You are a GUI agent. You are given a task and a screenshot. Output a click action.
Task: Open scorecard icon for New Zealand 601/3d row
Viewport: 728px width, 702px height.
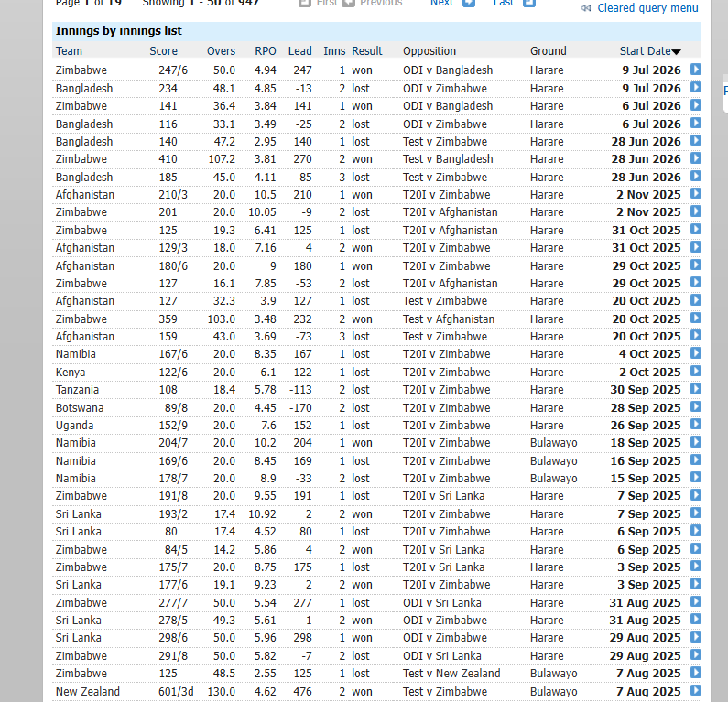click(x=696, y=690)
